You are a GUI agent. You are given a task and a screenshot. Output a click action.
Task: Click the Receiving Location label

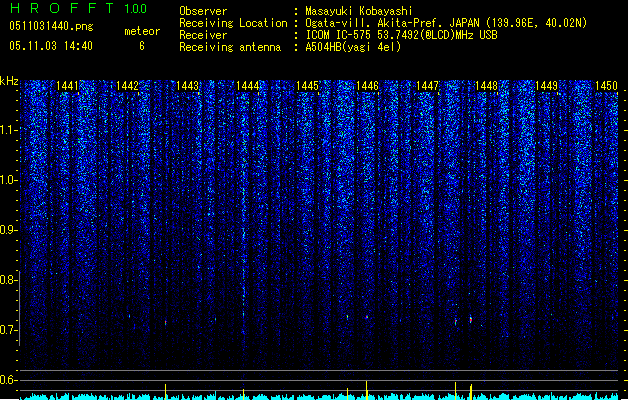click(x=233, y=23)
